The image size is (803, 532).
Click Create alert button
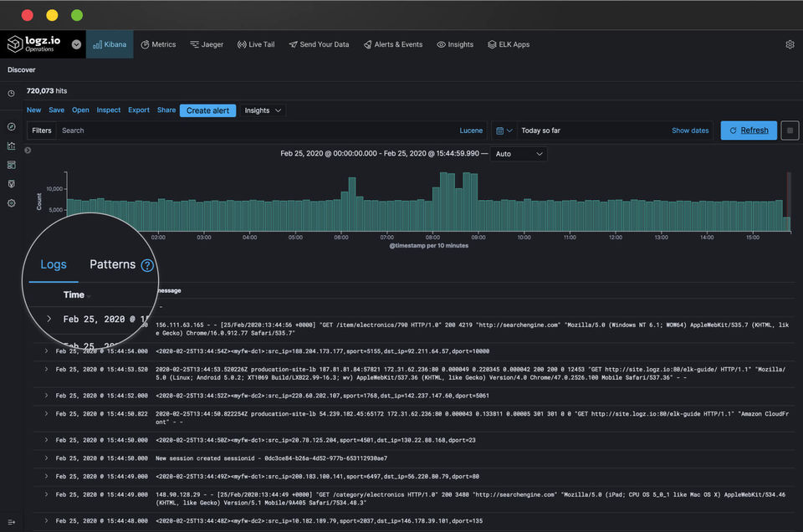coord(208,110)
